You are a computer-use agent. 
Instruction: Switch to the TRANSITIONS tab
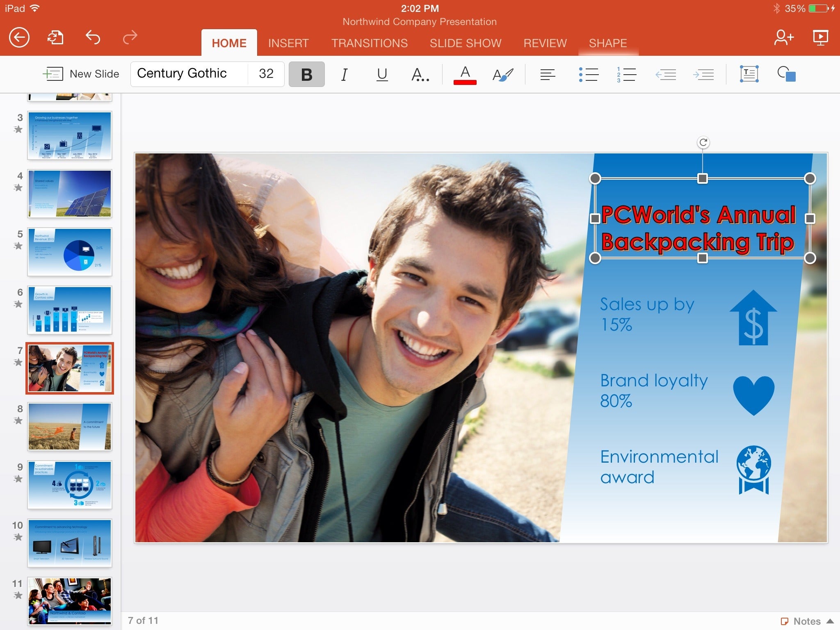coord(368,43)
